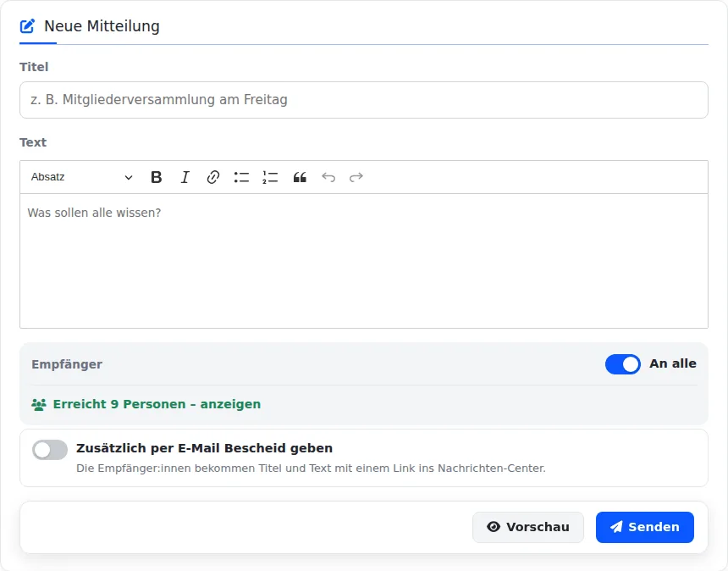
Task: Open the Vorschau preview
Action: coord(528,527)
